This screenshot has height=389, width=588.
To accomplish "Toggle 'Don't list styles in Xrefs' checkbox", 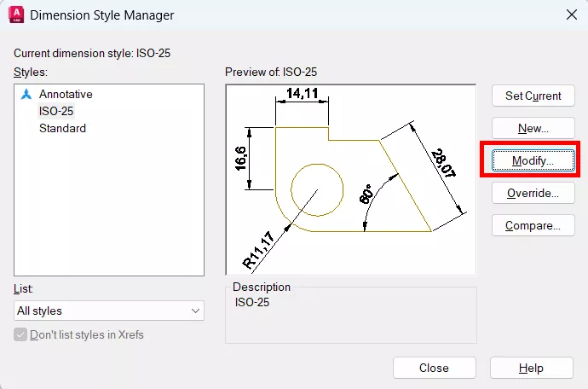I will (x=21, y=335).
